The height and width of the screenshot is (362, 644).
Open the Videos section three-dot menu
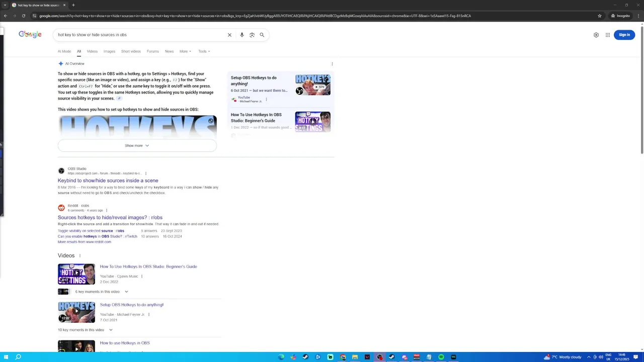pos(79,255)
